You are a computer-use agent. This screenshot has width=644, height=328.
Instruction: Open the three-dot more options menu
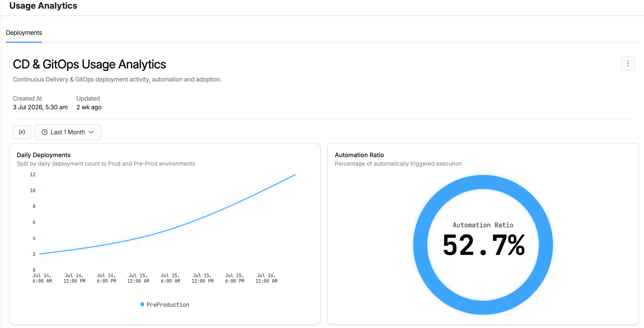click(x=628, y=63)
